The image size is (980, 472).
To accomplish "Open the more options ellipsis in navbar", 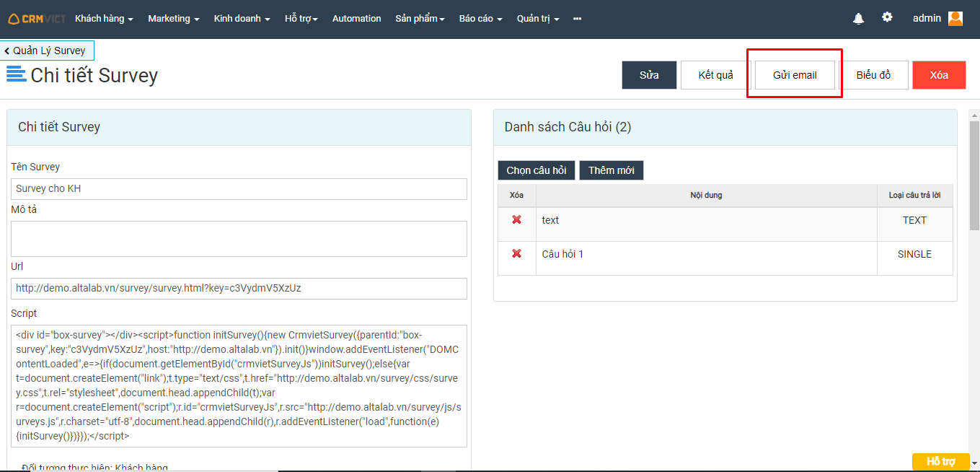I will point(577,19).
